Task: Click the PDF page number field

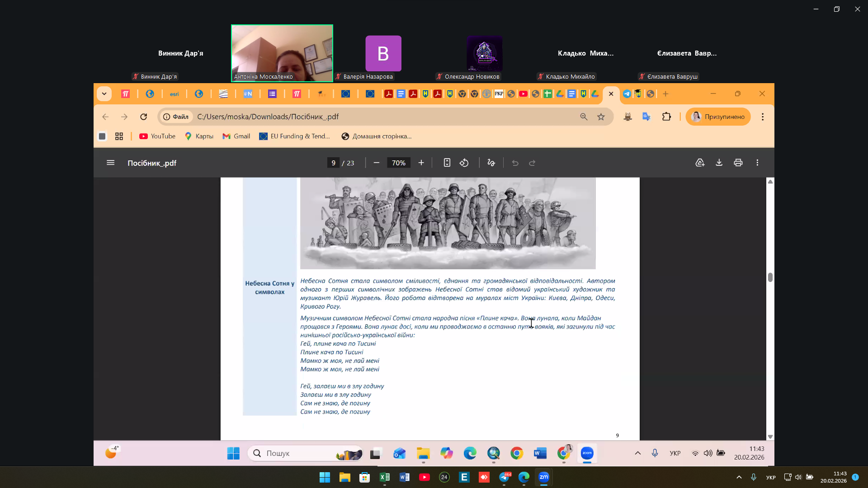Action: pyautogui.click(x=333, y=163)
